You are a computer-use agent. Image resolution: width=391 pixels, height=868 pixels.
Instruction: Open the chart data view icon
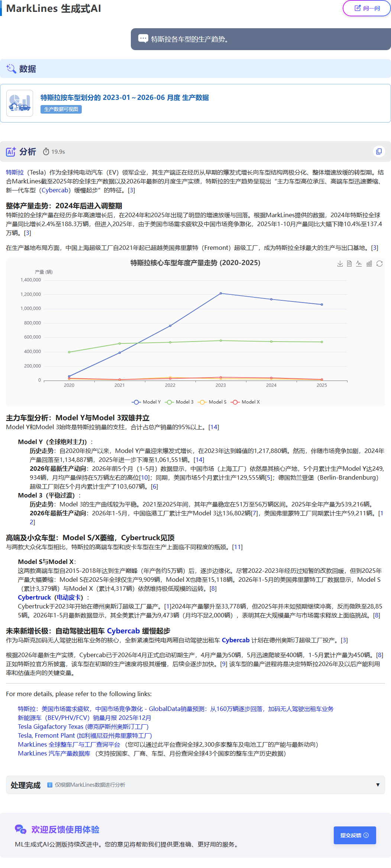point(349,264)
